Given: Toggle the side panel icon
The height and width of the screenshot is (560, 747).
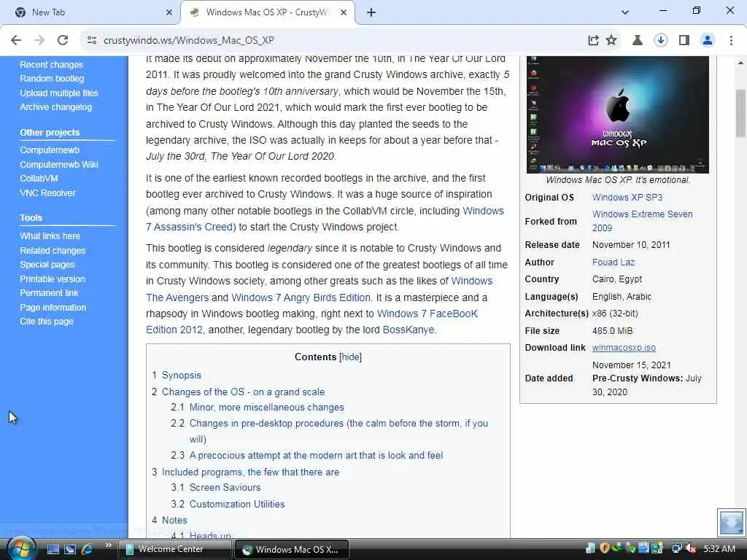Looking at the screenshot, I should point(684,41).
